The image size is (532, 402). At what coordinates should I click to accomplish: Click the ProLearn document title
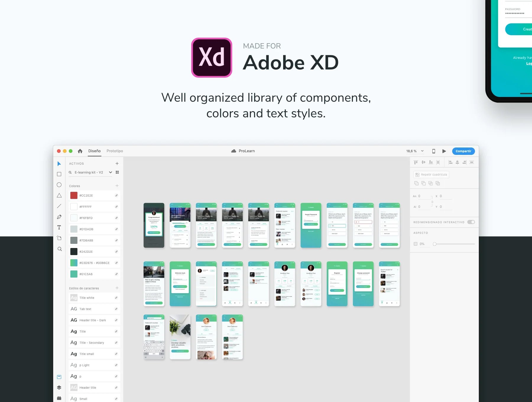[247, 151]
